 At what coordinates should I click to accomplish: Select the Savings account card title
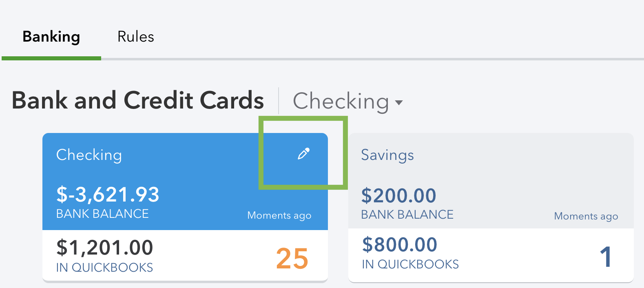pyautogui.click(x=387, y=155)
